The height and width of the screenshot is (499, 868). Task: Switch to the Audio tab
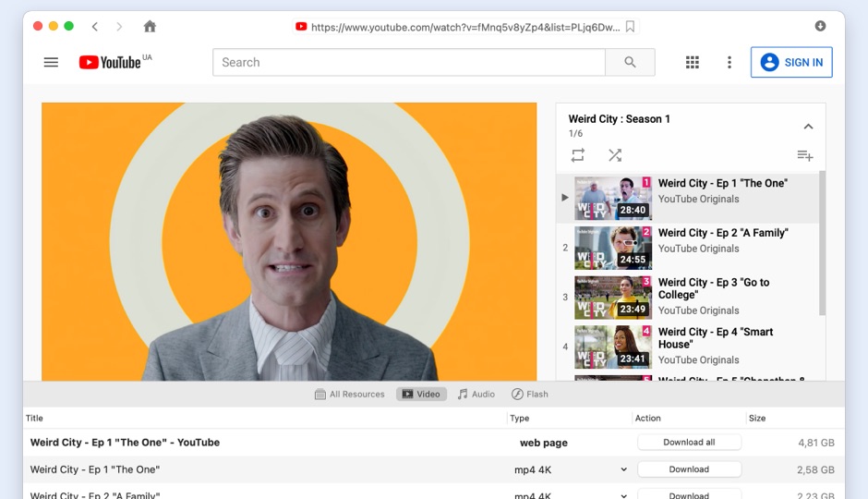point(476,395)
